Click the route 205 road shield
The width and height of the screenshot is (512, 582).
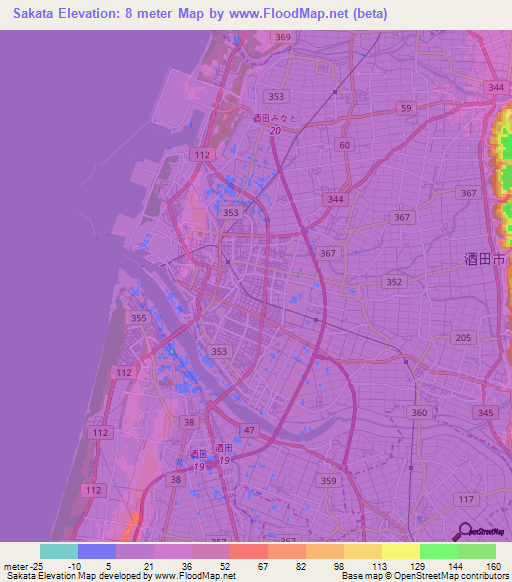tap(463, 338)
